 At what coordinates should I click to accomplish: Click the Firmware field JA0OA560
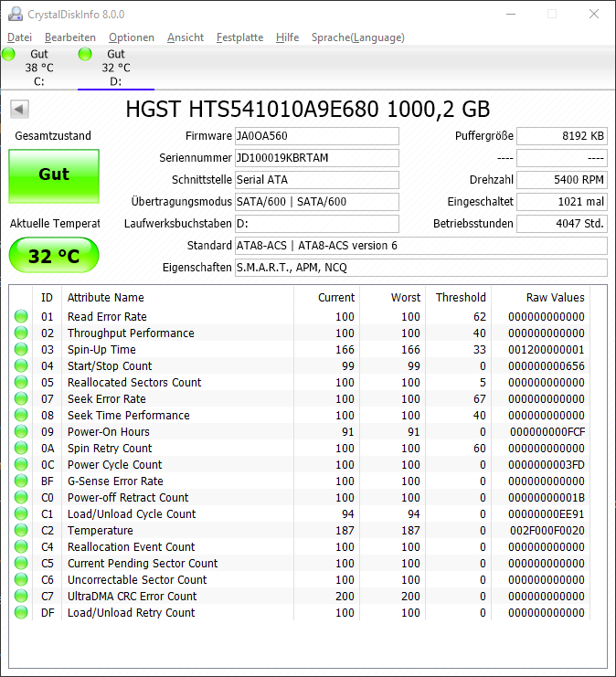point(316,136)
